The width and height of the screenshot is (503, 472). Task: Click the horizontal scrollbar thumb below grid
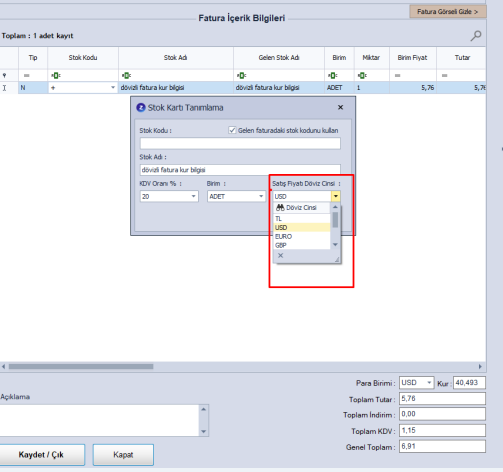81,367
